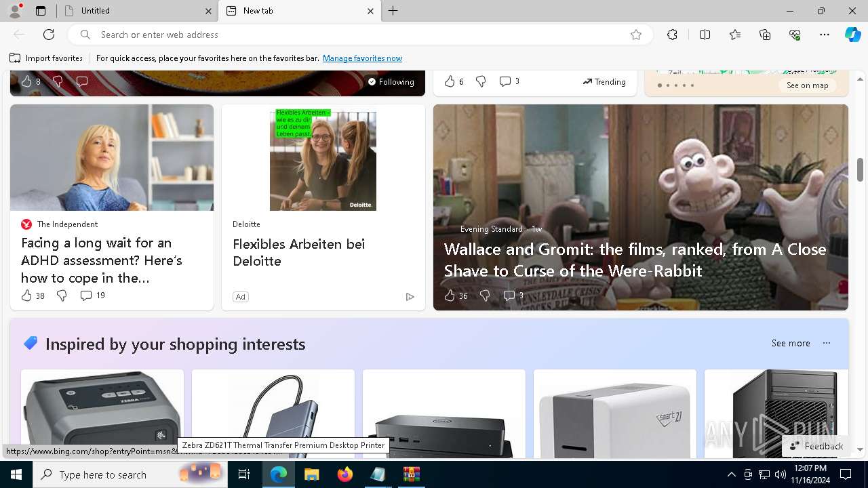The height and width of the screenshot is (488, 868).
Task: Open the Extensions puzzle icon
Action: pyautogui.click(x=672, y=35)
